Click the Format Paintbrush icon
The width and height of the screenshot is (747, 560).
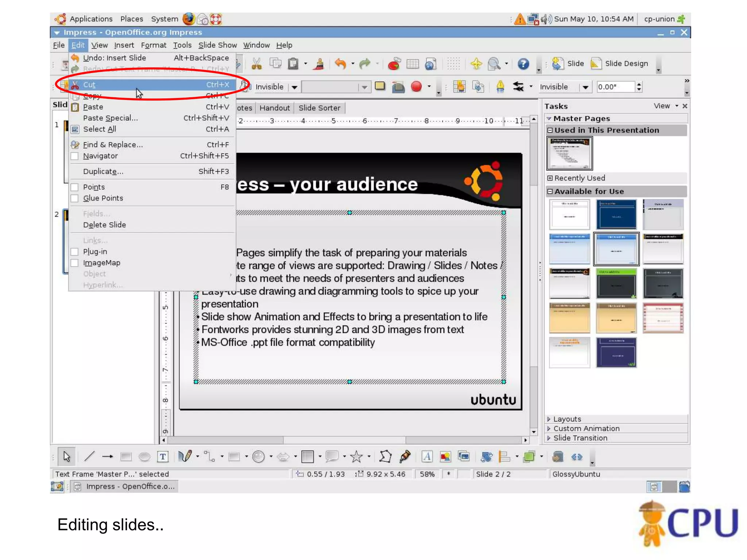point(320,64)
